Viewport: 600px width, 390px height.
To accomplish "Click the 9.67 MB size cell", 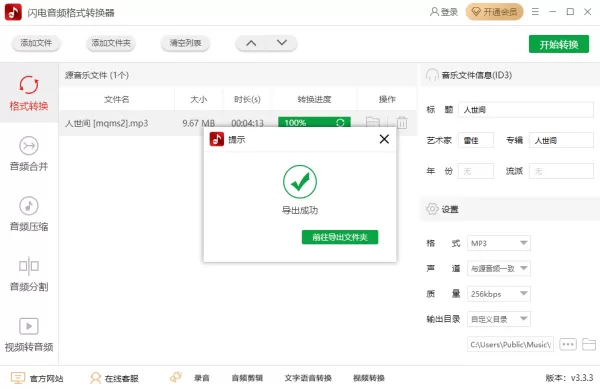I will [198, 123].
